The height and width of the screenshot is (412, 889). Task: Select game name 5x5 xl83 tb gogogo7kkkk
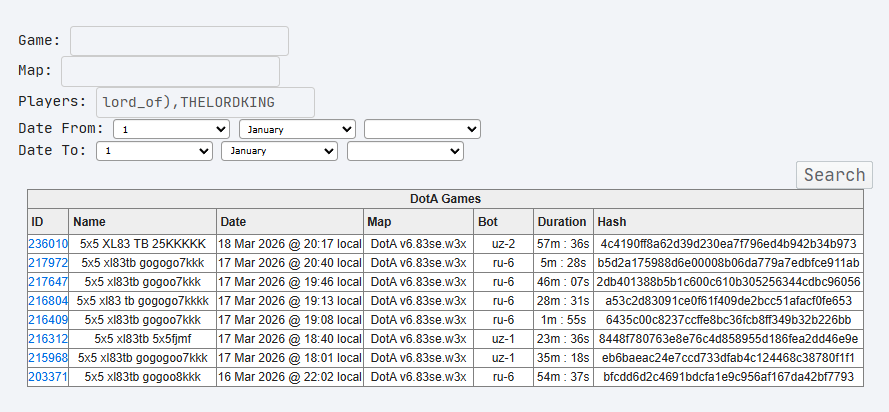point(142,301)
